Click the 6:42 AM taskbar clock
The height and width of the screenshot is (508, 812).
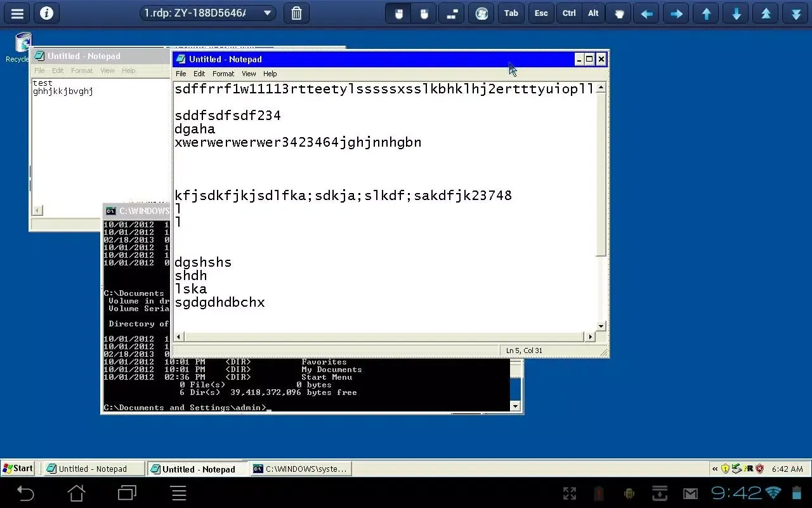(788, 469)
